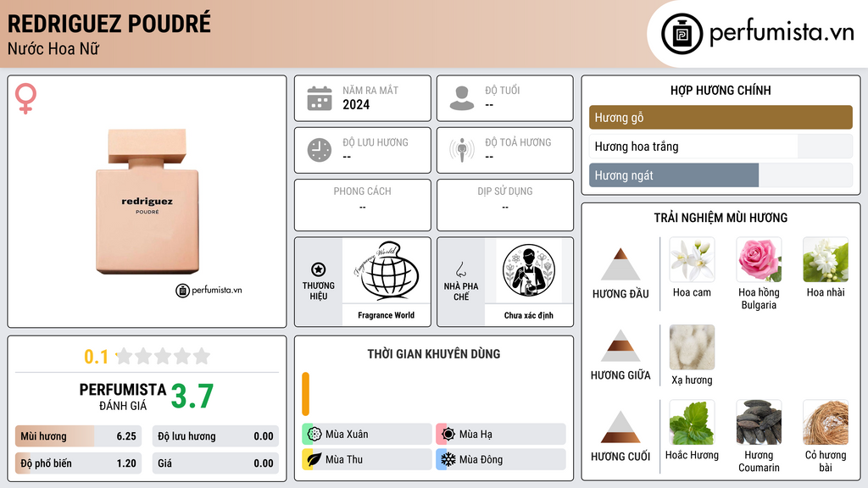The width and height of the screenshot is (868, 488).
Task: Click the 0.1 user rating value
Action: coord(97,357)
